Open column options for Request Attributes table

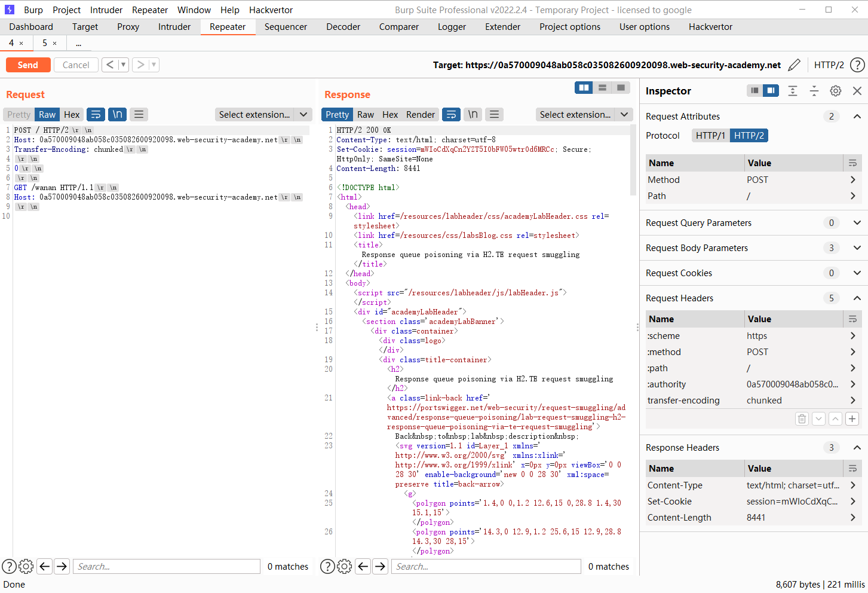coord(852,163)
